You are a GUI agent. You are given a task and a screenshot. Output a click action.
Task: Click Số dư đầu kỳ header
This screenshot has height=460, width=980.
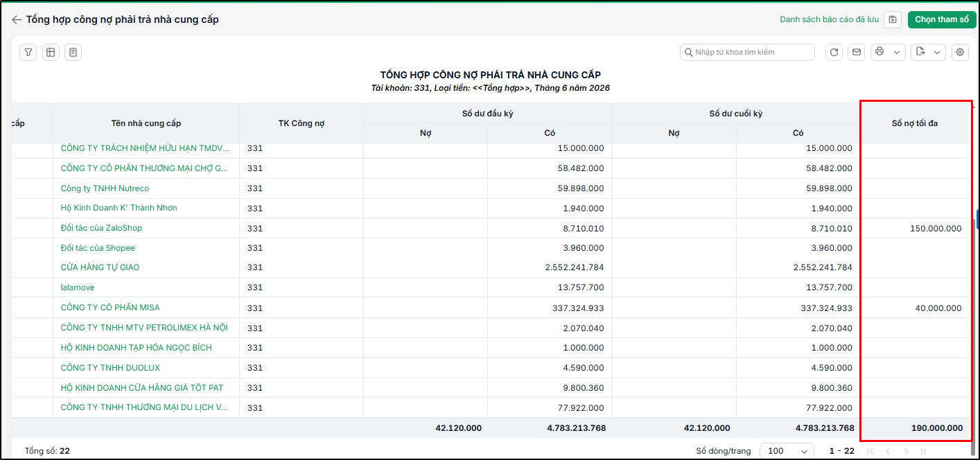487,113
